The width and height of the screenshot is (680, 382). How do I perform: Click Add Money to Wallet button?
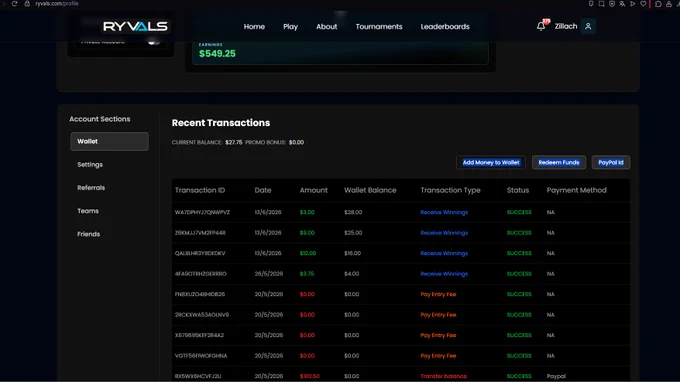pyautogui.click(x=491, y=163)
